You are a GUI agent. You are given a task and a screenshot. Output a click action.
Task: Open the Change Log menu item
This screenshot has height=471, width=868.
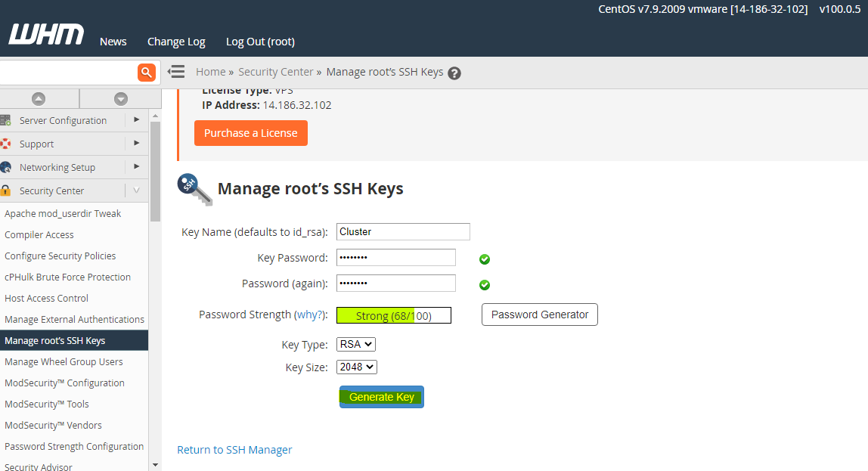point(176,42)
